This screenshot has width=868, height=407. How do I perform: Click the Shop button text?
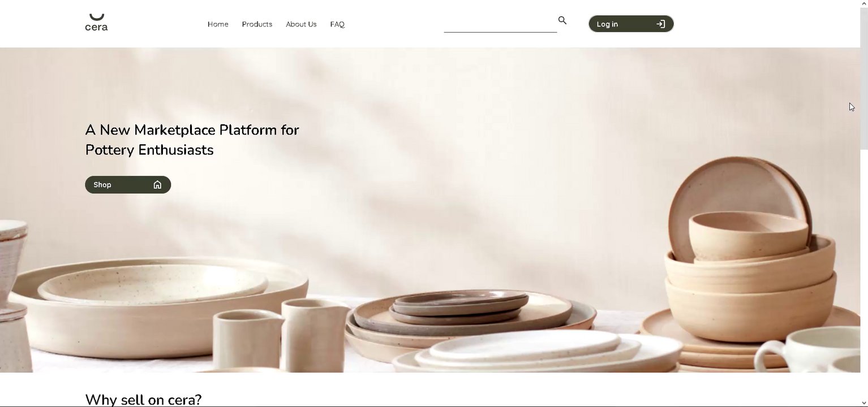pyautogui.click(x=102, y=185)
